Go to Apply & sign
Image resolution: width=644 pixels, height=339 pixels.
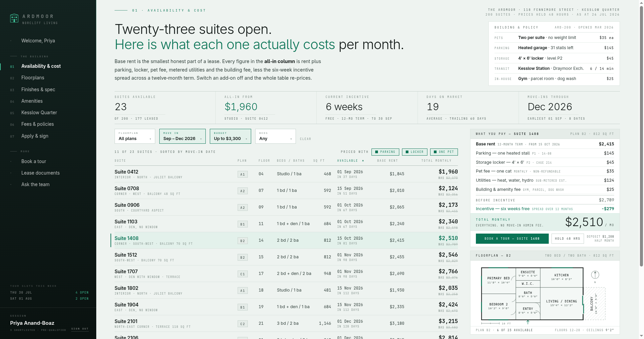click(35, 136)
